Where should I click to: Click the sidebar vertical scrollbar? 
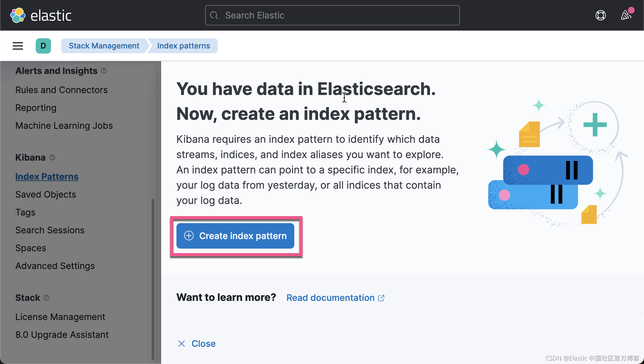(x=153, y=279)
